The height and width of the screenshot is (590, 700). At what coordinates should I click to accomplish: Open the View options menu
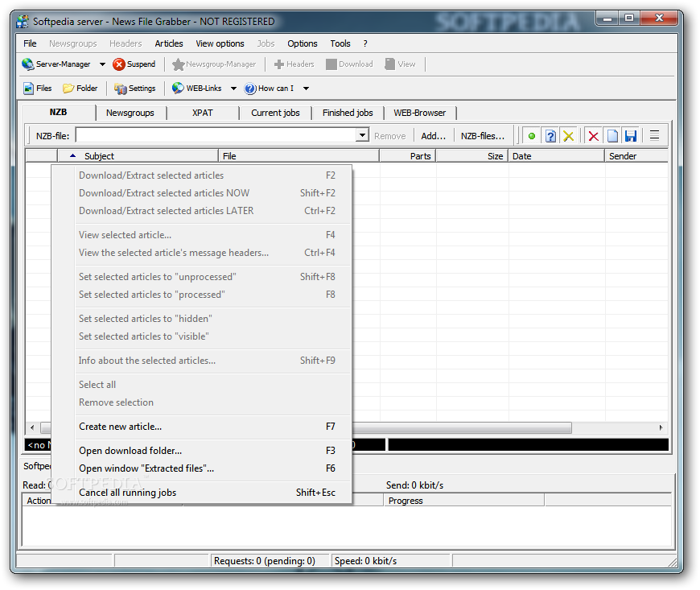(220, 43)
